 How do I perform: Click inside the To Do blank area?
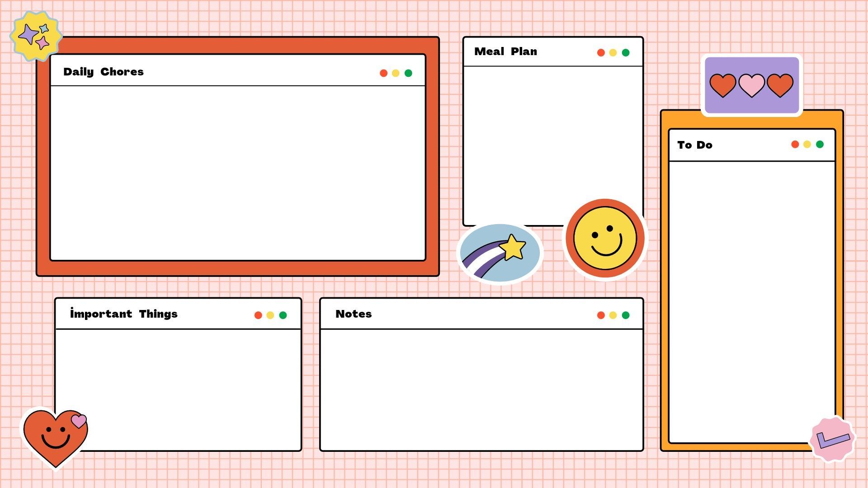pos(751,298)
